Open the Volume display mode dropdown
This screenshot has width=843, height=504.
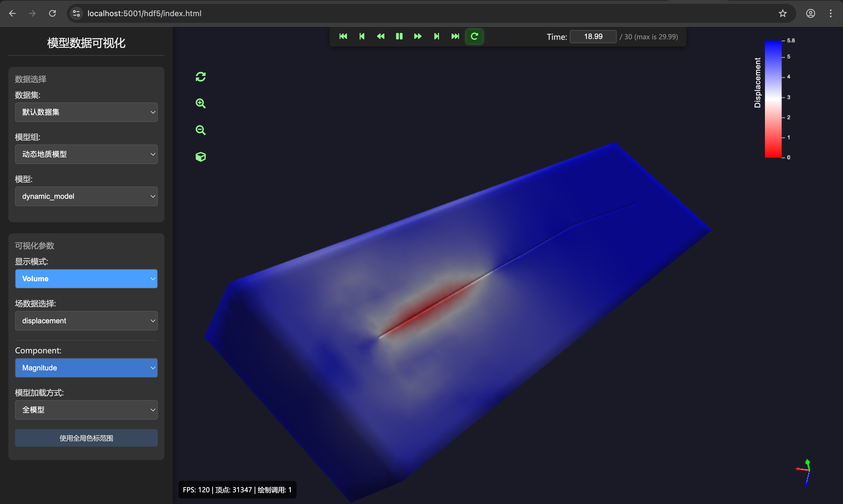click(86, 279)
